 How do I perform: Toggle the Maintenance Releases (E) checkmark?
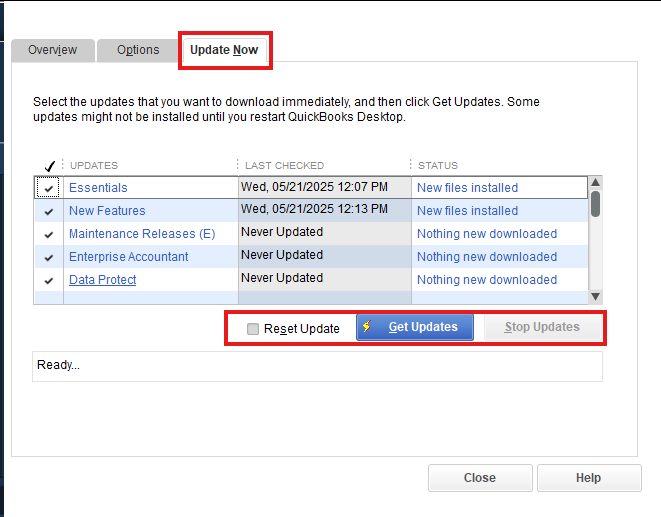tap(49, 234)
